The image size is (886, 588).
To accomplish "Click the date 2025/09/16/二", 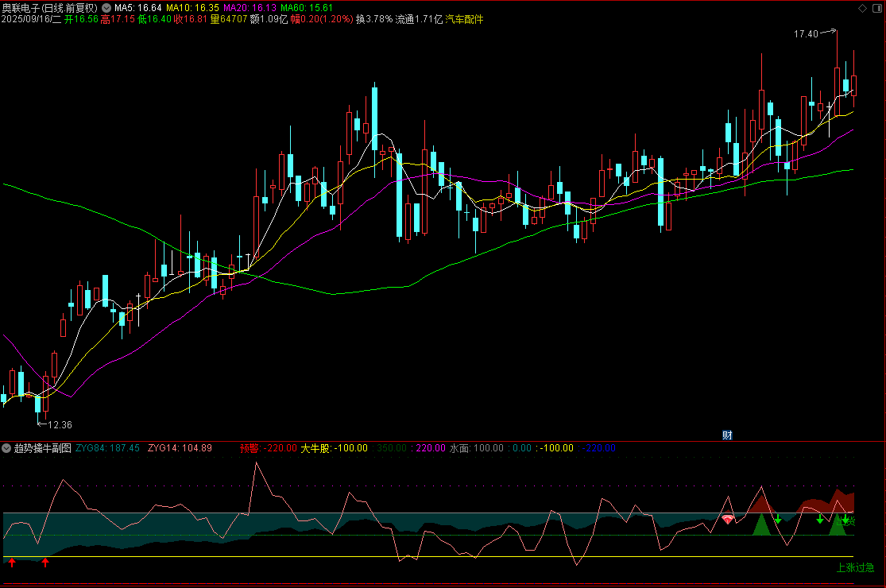I will (31, 19).
